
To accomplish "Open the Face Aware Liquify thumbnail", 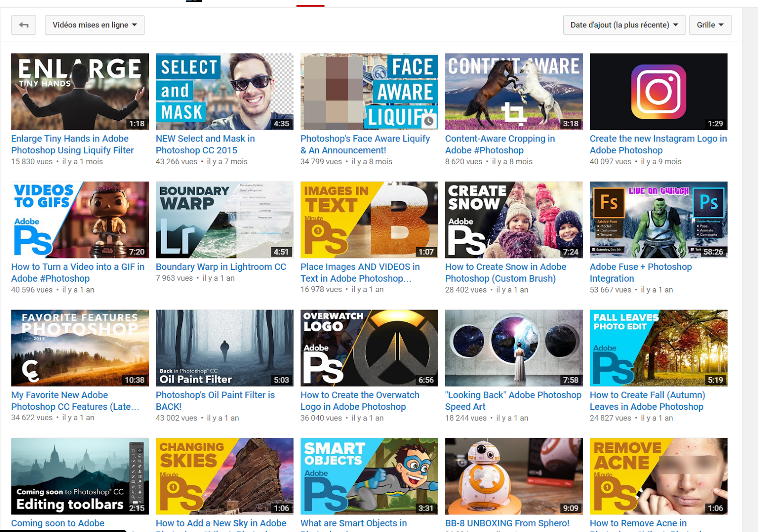I will (x=369, y=92).
